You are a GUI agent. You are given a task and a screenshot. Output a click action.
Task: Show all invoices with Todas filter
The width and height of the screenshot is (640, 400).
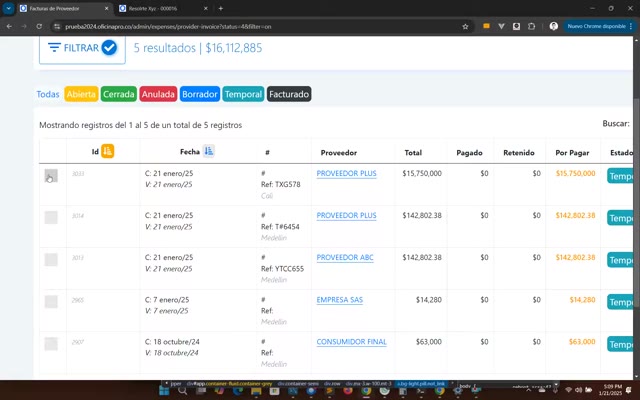48,94
